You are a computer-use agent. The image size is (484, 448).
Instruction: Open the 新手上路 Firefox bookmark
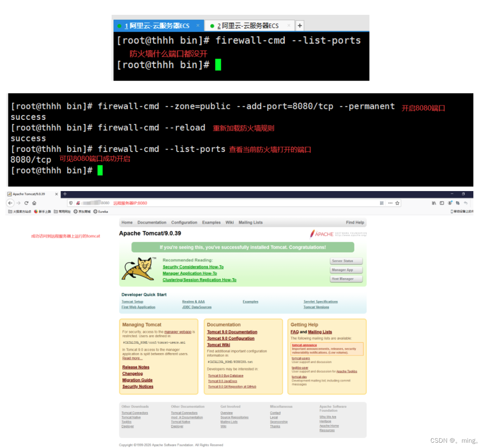[x=42, y=212]
